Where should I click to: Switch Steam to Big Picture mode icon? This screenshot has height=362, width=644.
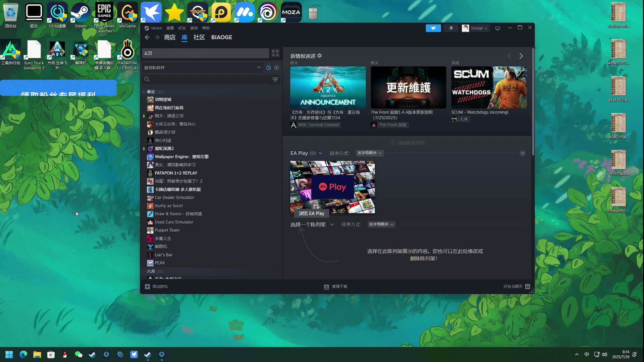(x=498, y=28)
